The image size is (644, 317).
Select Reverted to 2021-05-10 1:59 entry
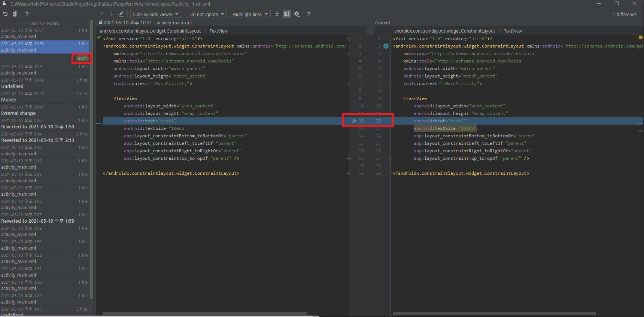[x=45, y=218]
